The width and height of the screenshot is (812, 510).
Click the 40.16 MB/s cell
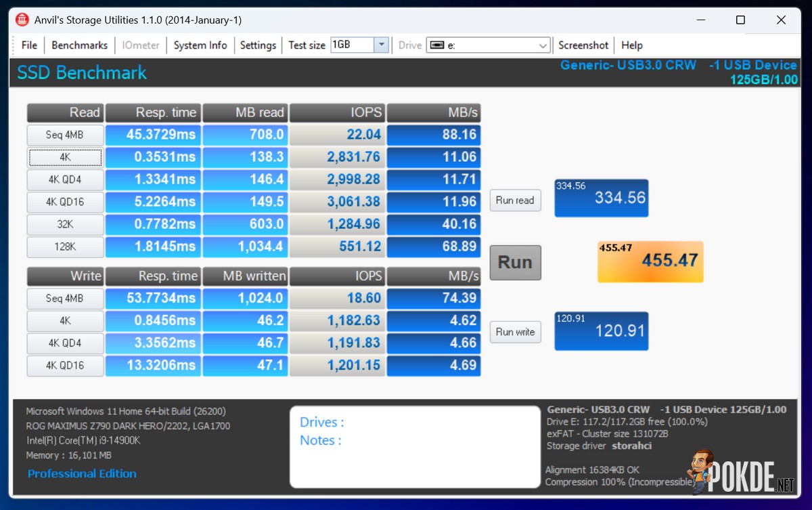(x=434, y=224)
